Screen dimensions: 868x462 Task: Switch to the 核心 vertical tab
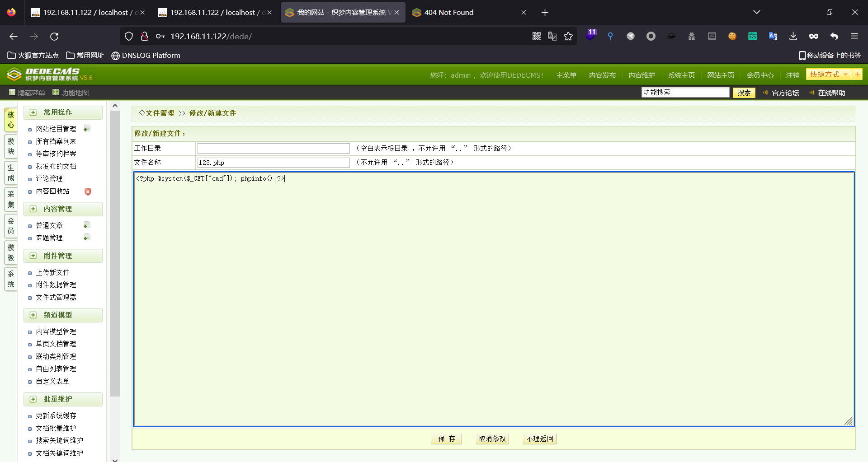click(x=11, y=120)
